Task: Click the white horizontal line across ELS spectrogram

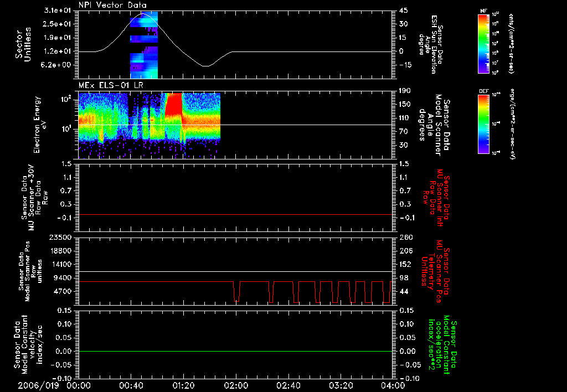Action: (235, 125)
